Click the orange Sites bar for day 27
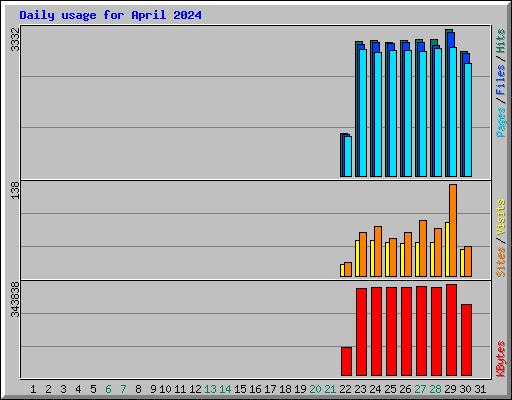The image size is (512, 400). tap(423, 248)
